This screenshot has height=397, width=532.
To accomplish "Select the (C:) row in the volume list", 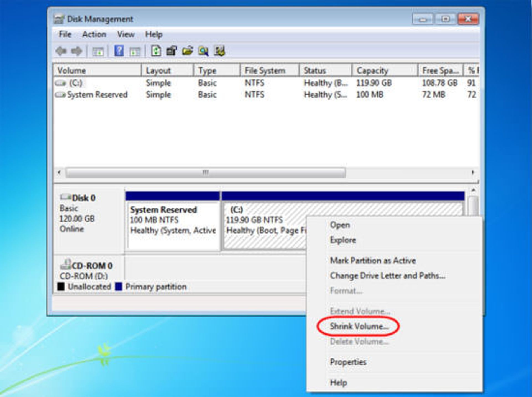I will (266, 83).
